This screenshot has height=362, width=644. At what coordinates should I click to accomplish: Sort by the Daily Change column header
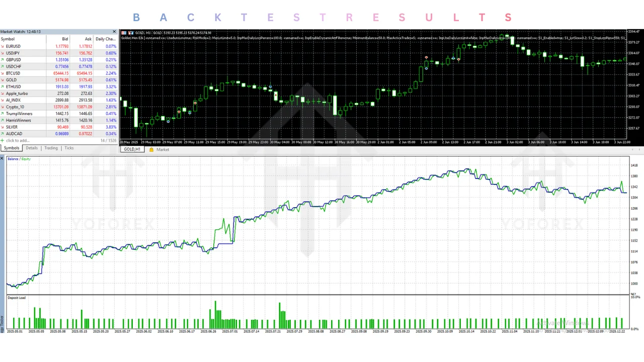[x=106, y=39]
